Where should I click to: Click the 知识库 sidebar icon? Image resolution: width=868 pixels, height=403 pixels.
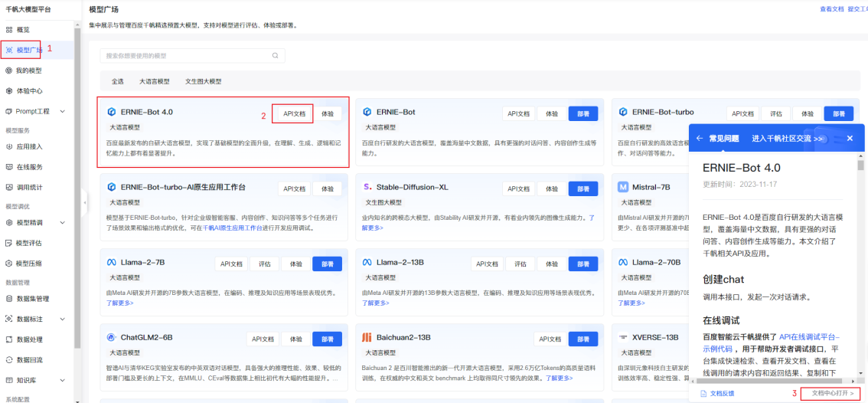coord(9,380)
